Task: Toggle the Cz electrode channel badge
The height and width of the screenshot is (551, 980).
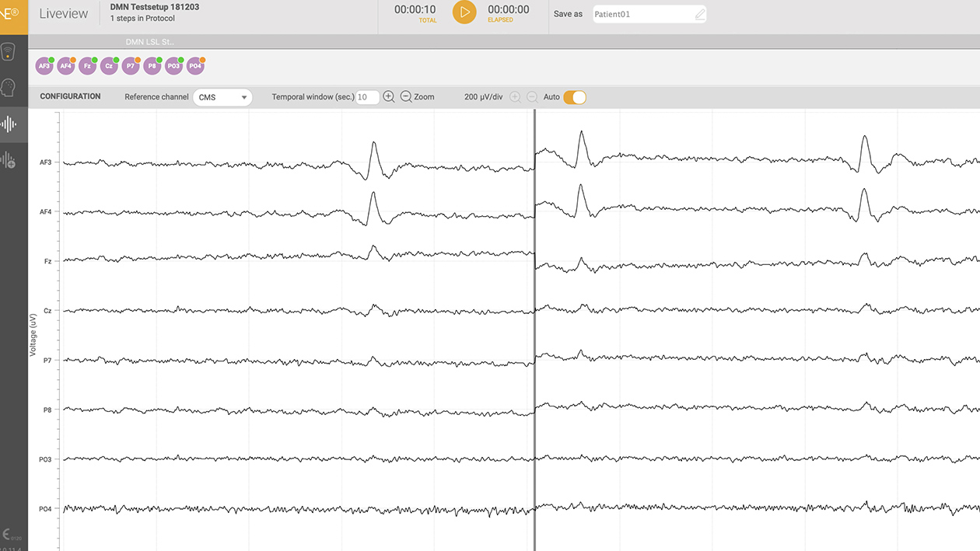Action: point(109,66)
